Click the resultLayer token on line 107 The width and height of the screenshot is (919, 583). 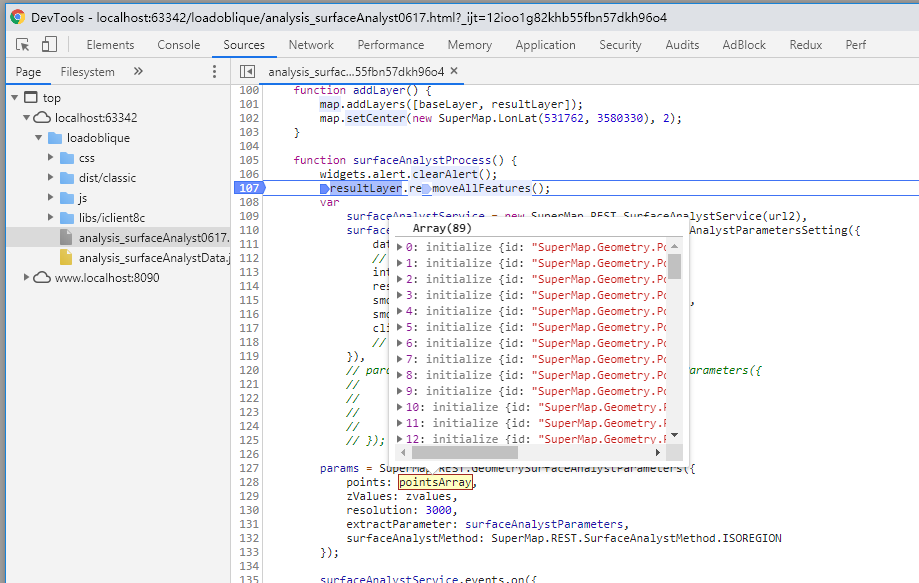366,188
